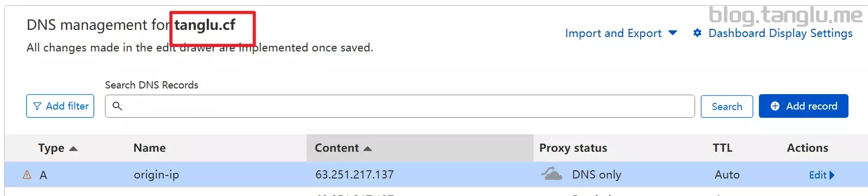This screenshot has height=196, width=868.
Task: Click the magnifier icon inside the search box
Action: click(117, 106)
